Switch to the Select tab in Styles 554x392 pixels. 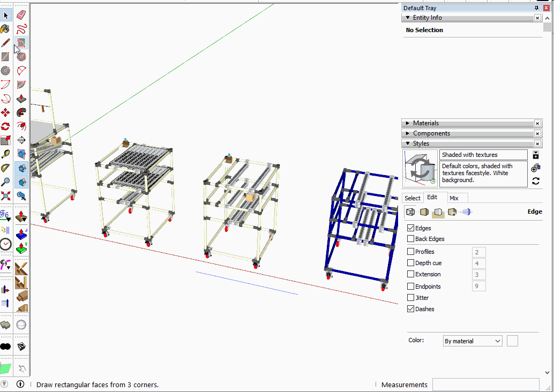(413, 198)
